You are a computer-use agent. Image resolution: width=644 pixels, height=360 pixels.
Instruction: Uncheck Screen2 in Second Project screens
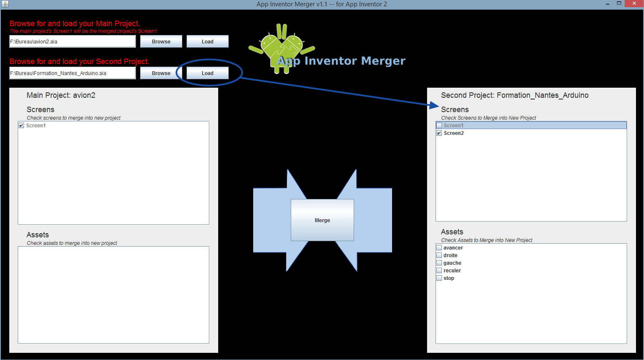(x=439, y=133)
